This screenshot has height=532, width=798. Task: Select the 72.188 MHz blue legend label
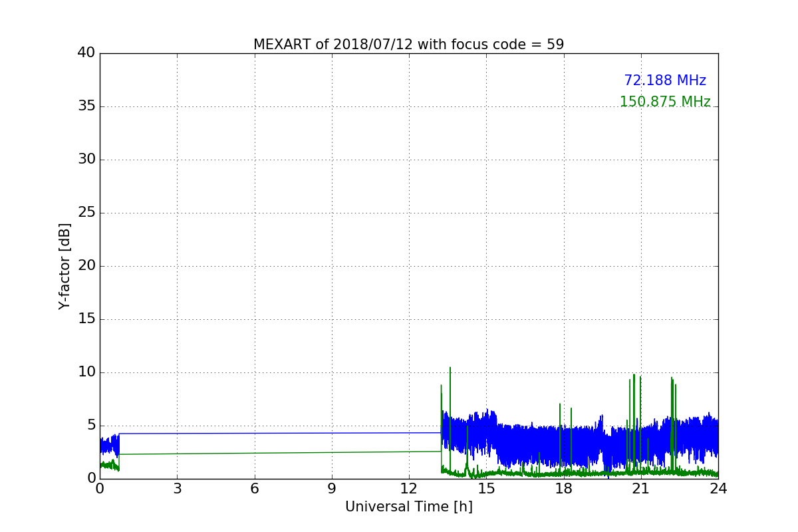coord(665,80)
